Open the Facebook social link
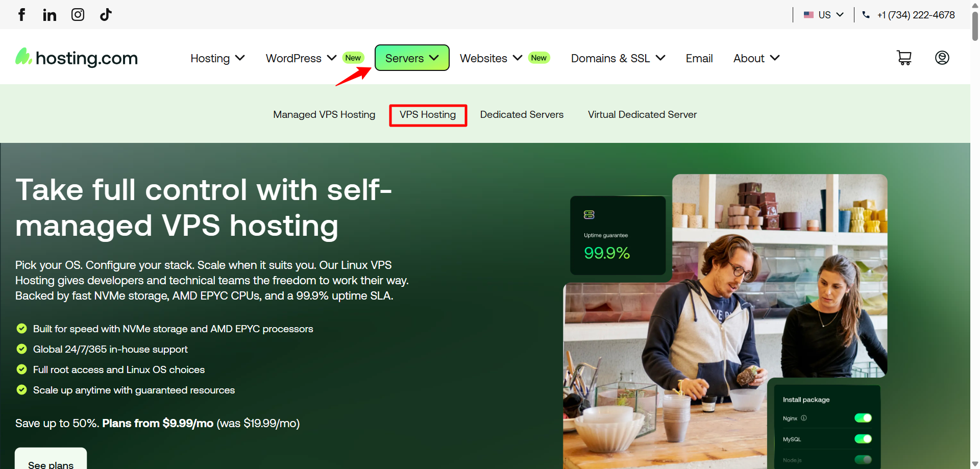 tap(21, 15)
